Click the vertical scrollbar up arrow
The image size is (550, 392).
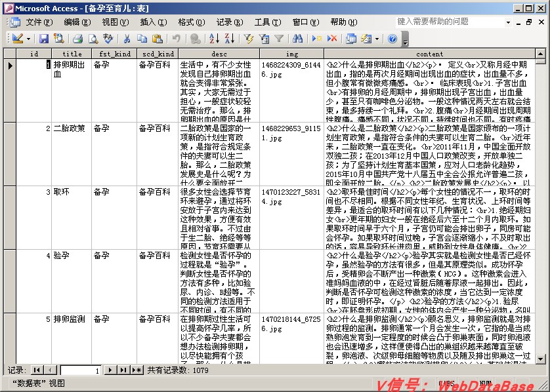540,54
